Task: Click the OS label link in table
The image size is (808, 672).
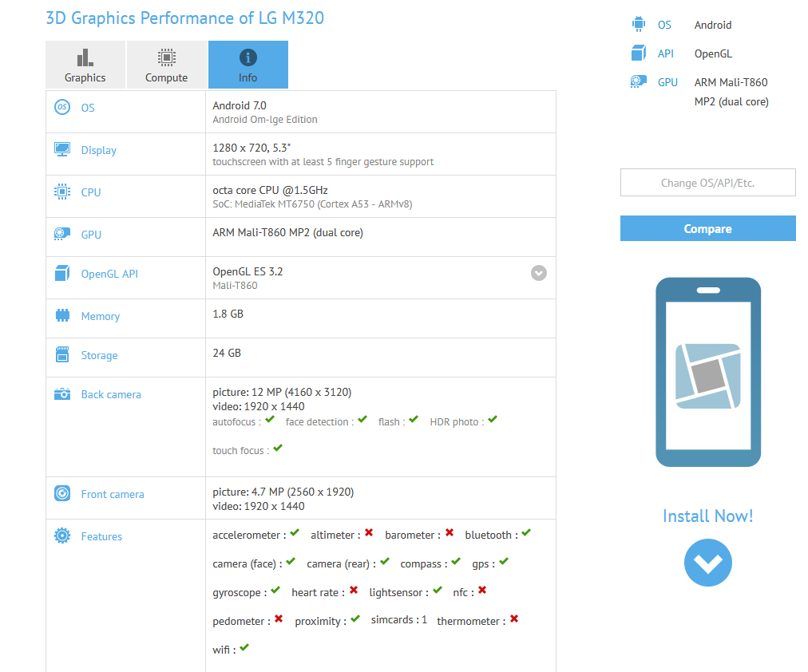Action: click(88, 108)
